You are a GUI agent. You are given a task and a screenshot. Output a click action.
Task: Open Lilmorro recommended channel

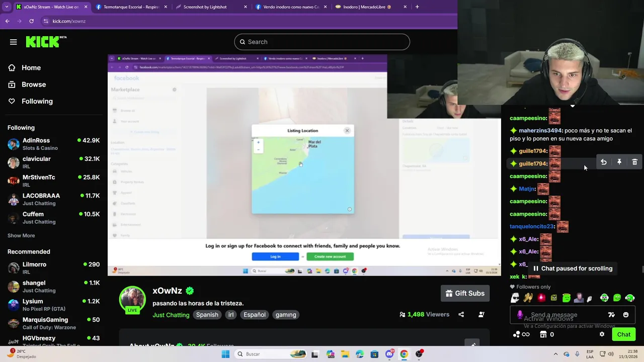53,268
